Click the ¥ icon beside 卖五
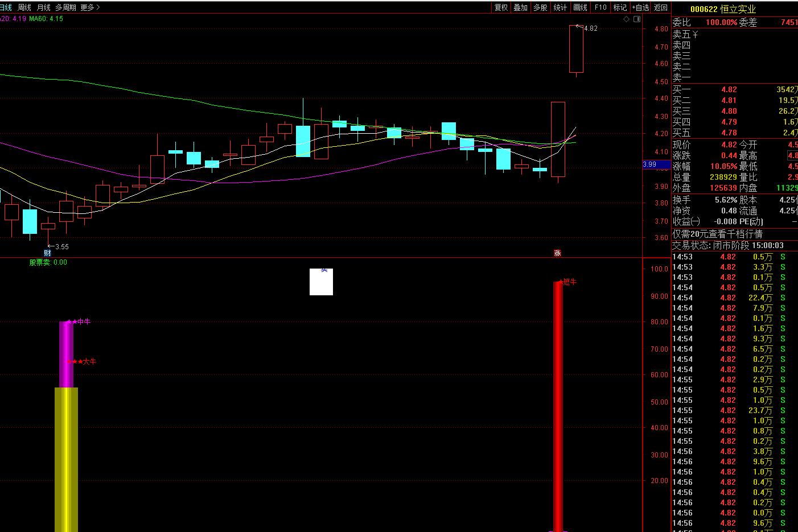 click(696, 35)
